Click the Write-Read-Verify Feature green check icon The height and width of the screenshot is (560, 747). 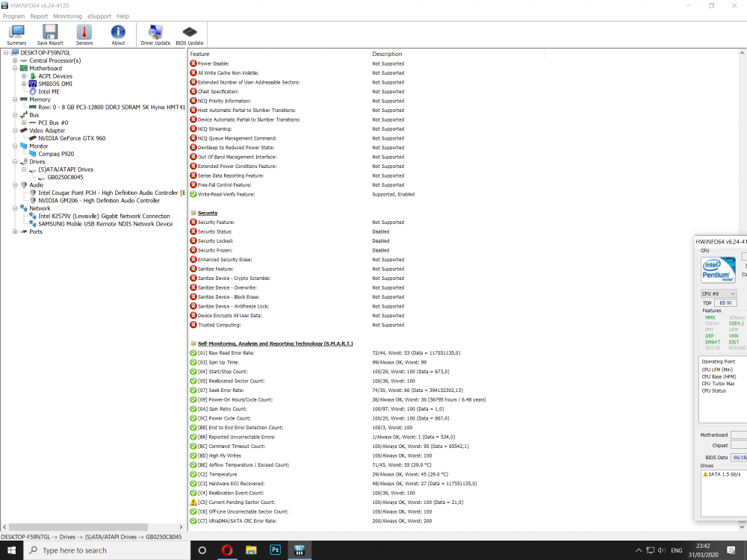pos(193,194)
